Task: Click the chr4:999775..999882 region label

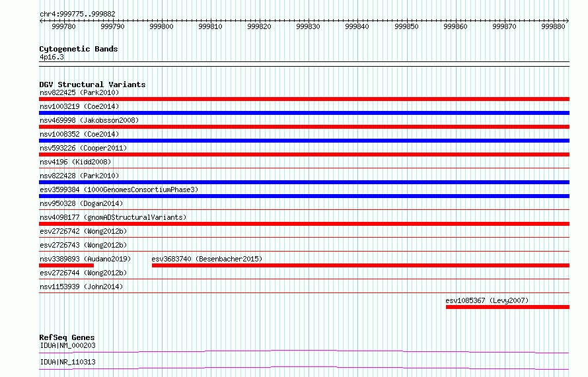Action: pos(77,14)
